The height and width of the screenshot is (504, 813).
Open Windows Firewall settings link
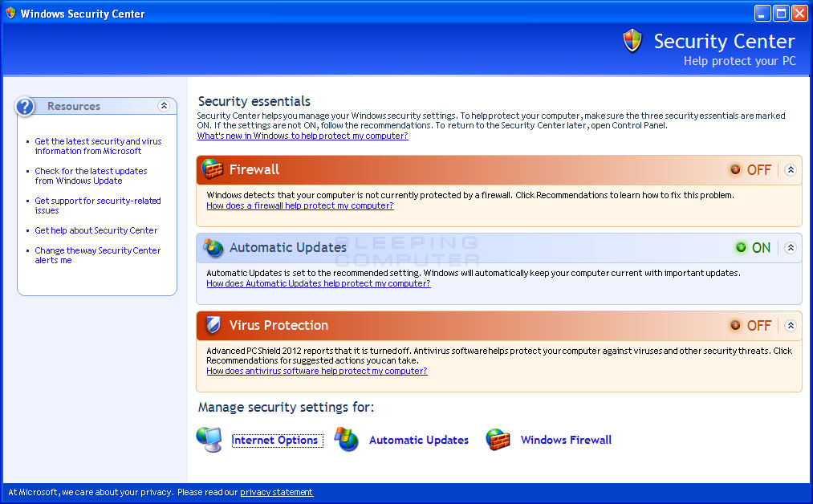click(566, 441)
